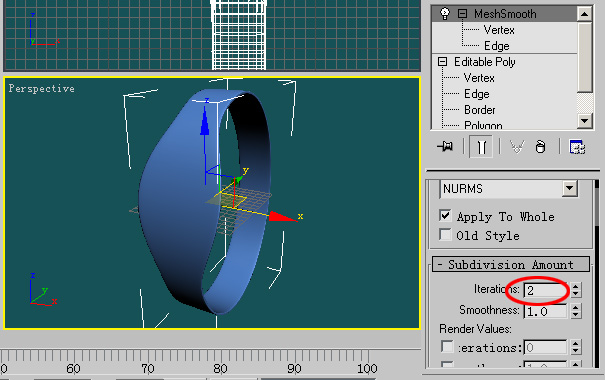Collapse the Subdivision Amount rollout

pyautogui.click(x=511, y=265)
